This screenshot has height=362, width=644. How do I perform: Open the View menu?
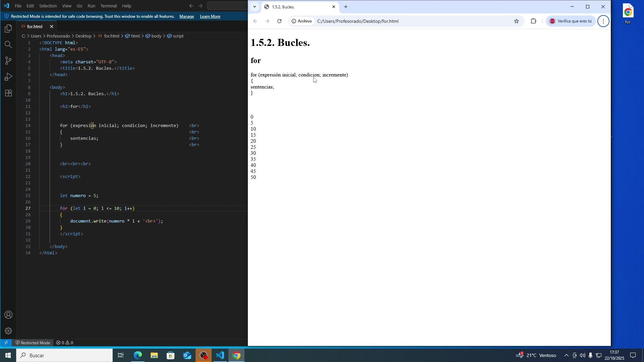click(67, 6)
